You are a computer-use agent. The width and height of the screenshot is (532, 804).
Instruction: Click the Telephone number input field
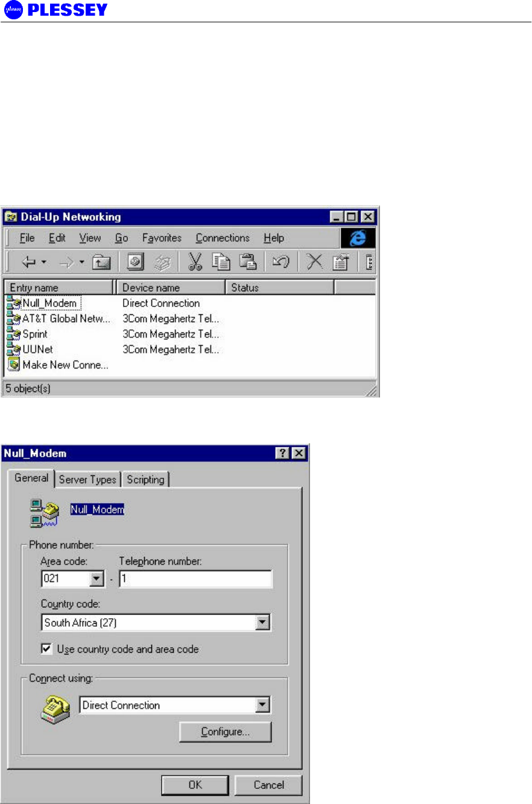click(196, 580)
